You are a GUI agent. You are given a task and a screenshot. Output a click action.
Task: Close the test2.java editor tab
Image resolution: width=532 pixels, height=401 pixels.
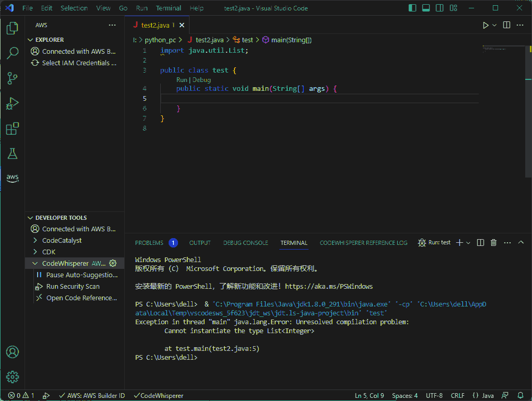(x=182, y=25)
